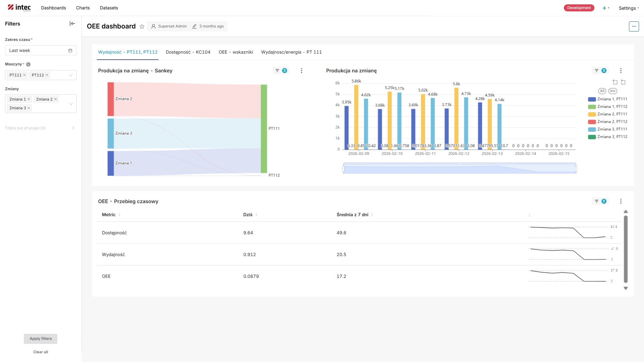Select All legend series button
Screen dimensions: 644x362
pyautogui.click(x=602, y=91)
